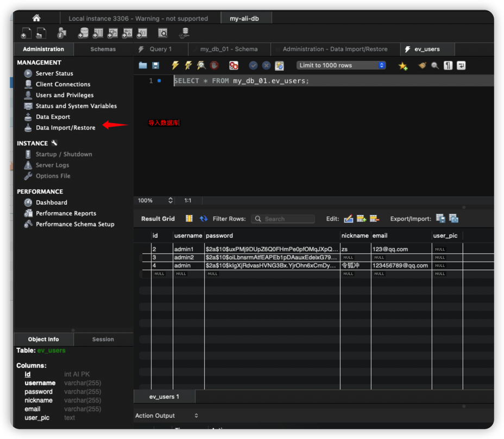Image resolution: width=504 pixels, height=439 pixels.
Task: Execute the query with lightning bolt
Action: (175, 65)
